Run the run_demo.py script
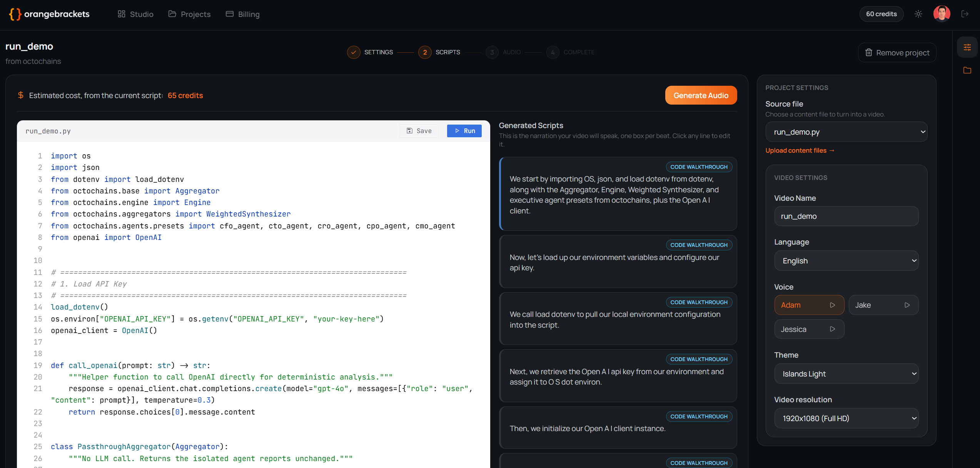This screenshot has width=980, height=468. coord(464,131)
